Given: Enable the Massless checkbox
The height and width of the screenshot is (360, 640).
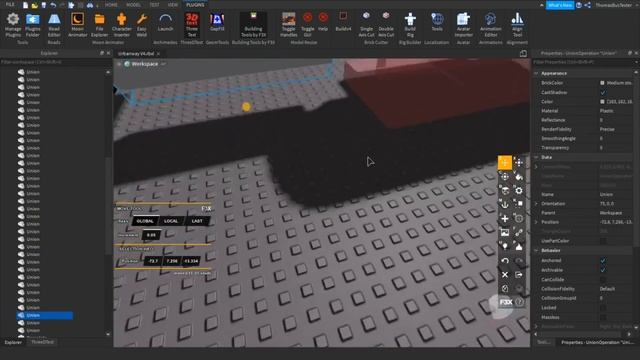Looking at the screenshot, I should 602,317.
